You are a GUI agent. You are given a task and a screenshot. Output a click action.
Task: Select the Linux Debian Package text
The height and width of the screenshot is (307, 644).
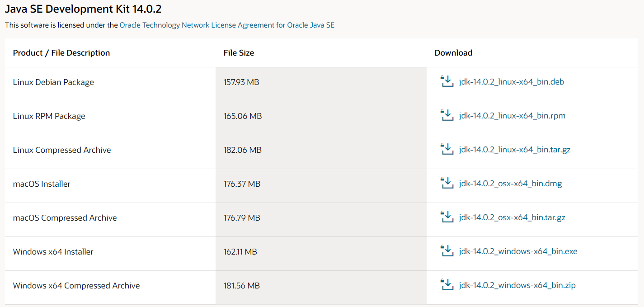pyautogui.click(x=53, y=82)
